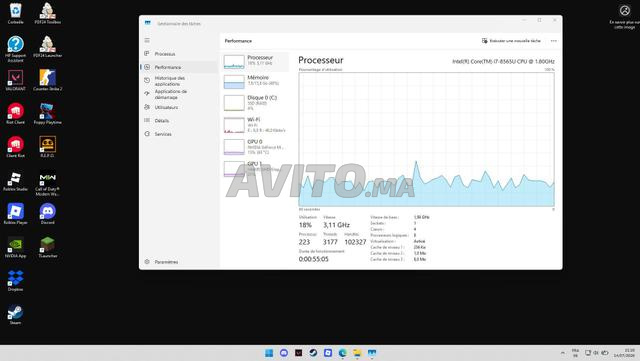Select the Wi-Fi performance card

[x=256, y=125]
